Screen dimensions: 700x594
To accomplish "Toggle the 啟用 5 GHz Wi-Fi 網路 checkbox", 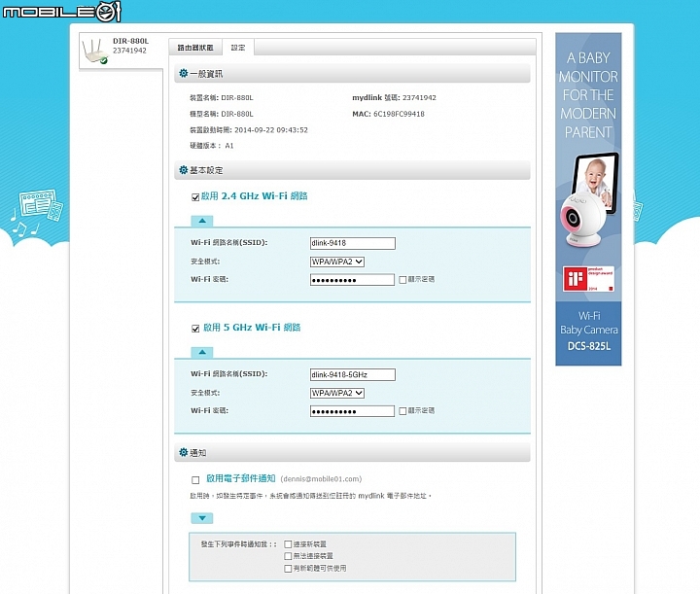I will 195,329.
